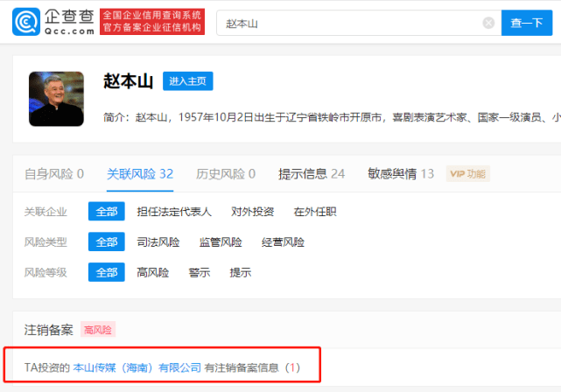Open 赵本山's profile photo
This screenshot has width=561, height=392.
[56, 98]
